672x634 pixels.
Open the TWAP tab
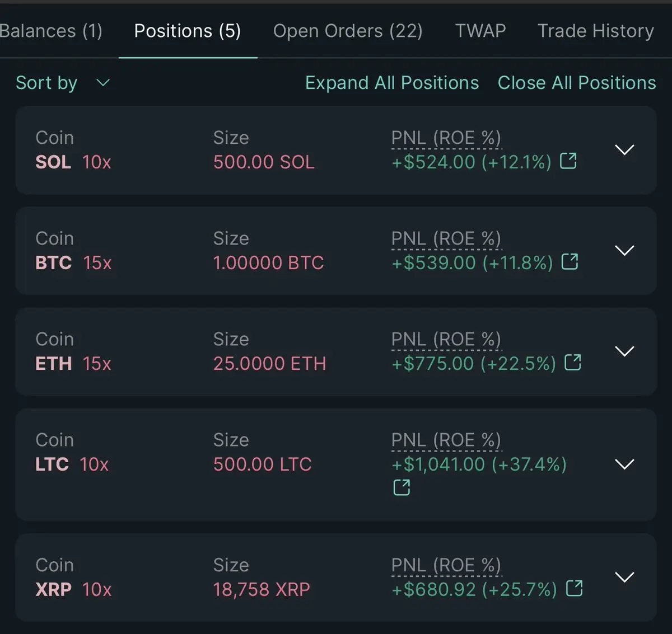[x=480, y=31]
